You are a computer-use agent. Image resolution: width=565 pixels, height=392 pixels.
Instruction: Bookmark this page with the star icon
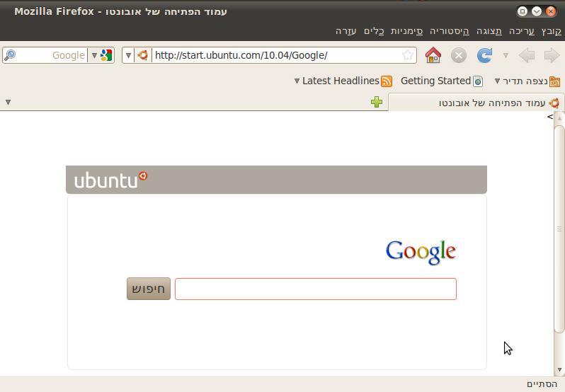coord(408,55)
